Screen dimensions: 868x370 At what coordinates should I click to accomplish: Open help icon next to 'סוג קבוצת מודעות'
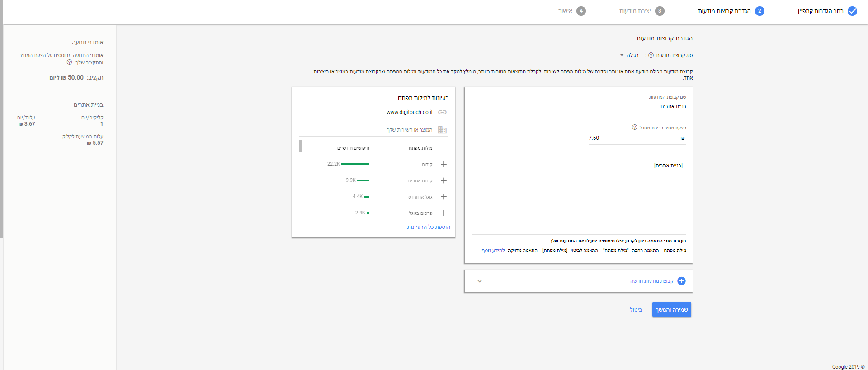(x=651, y=55)
